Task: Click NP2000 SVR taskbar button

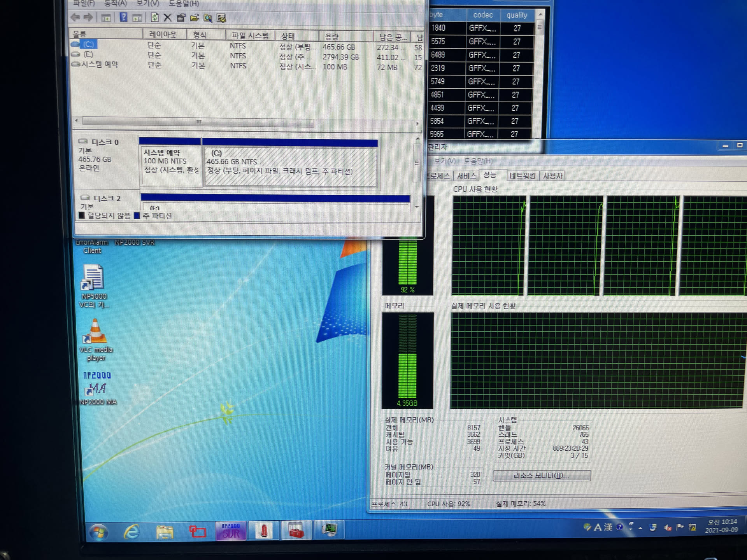Action: pos(231,531)
